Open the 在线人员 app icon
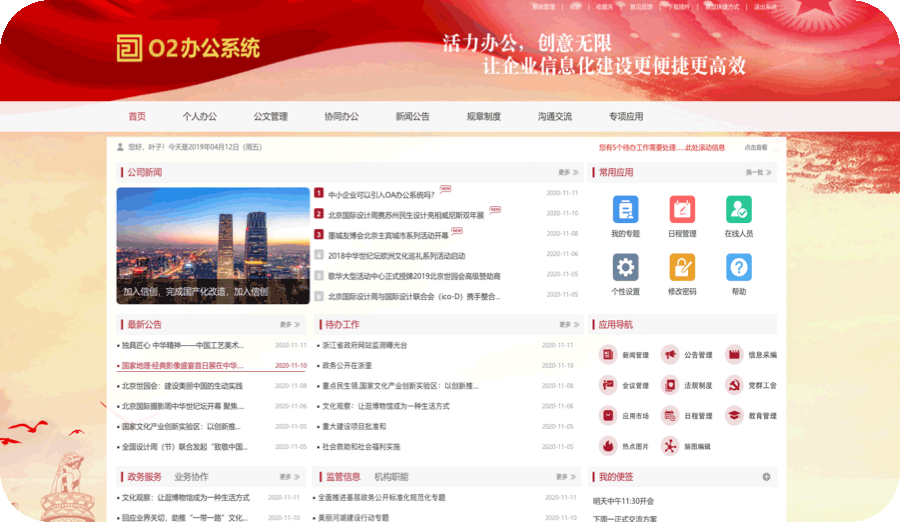Screen dimensions: 900x522 [x=739, y=209]
